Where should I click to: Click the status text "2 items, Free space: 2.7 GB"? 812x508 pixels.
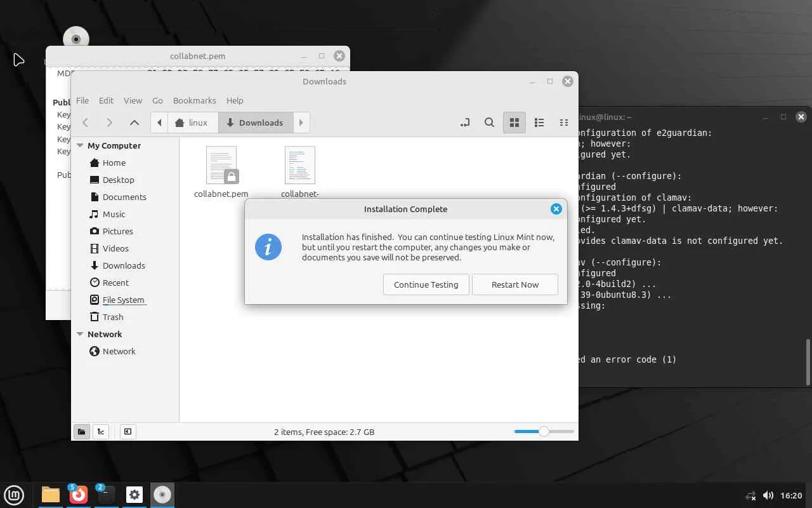pyautogui.click(x=324, y=432)
